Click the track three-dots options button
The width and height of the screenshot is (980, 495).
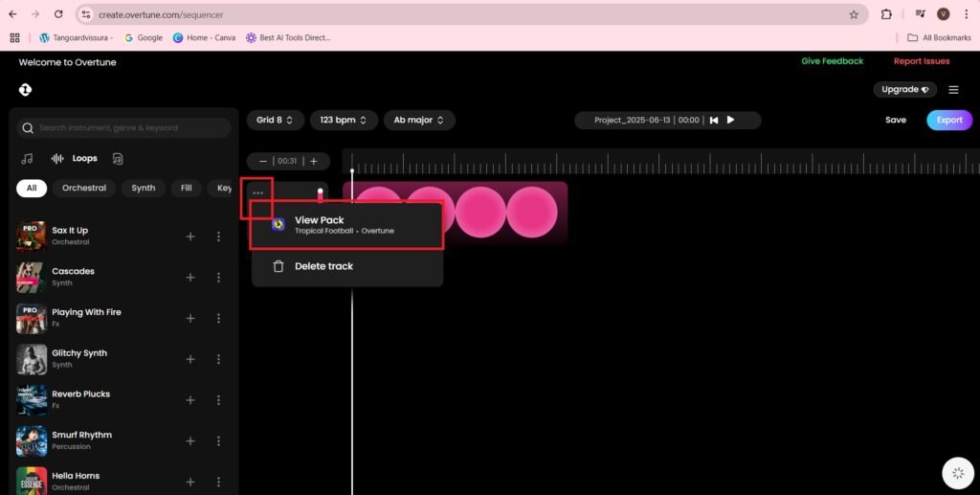coord(257,193)
